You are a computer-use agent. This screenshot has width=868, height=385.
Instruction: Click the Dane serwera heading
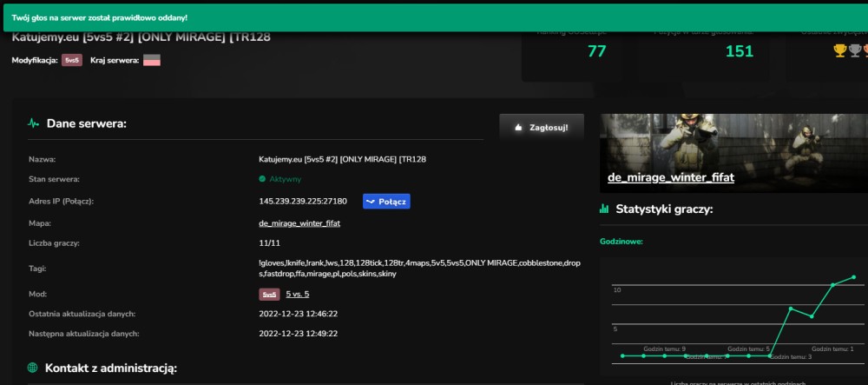[86, 123]
